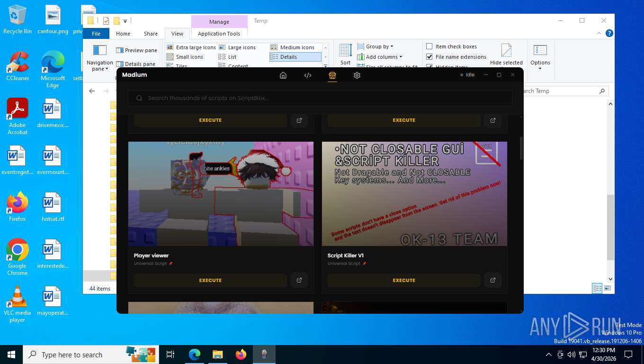Open the Add columns dropdown
644x364 pixels.
pyautogui.click(x=380, y=57)
